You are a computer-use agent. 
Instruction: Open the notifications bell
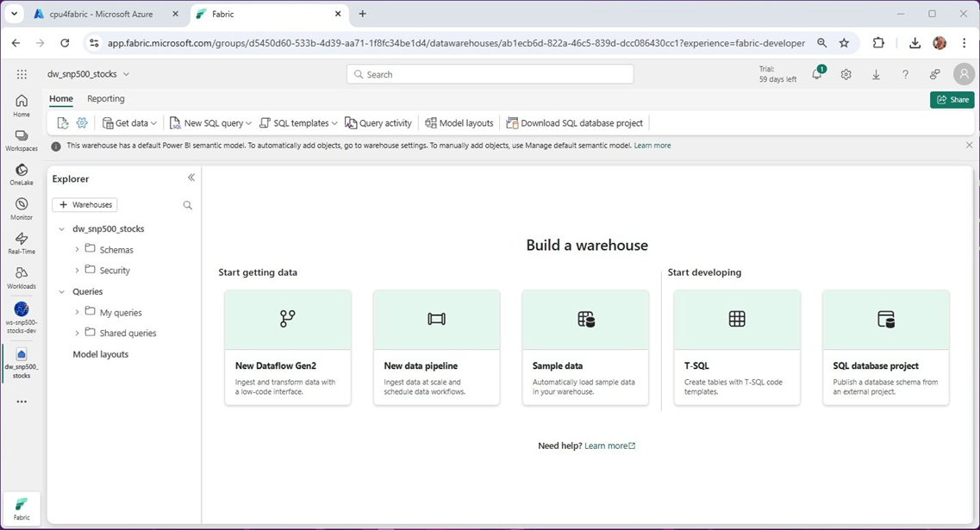(817, 74)
